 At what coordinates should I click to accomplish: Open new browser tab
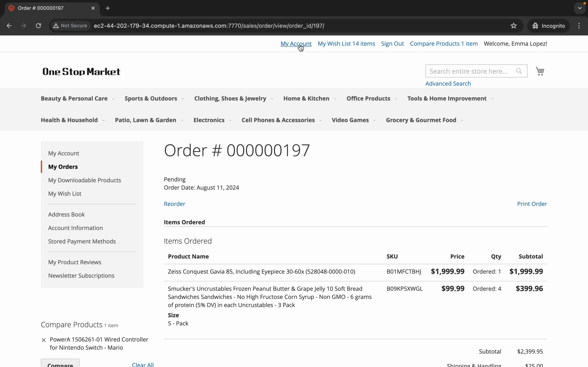(108, 8)
